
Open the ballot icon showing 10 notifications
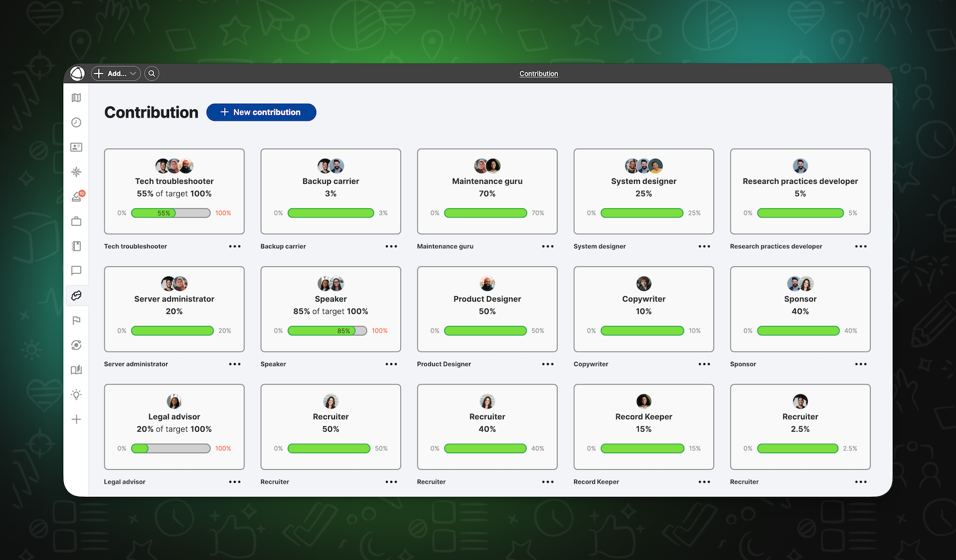tap(76, 196)
